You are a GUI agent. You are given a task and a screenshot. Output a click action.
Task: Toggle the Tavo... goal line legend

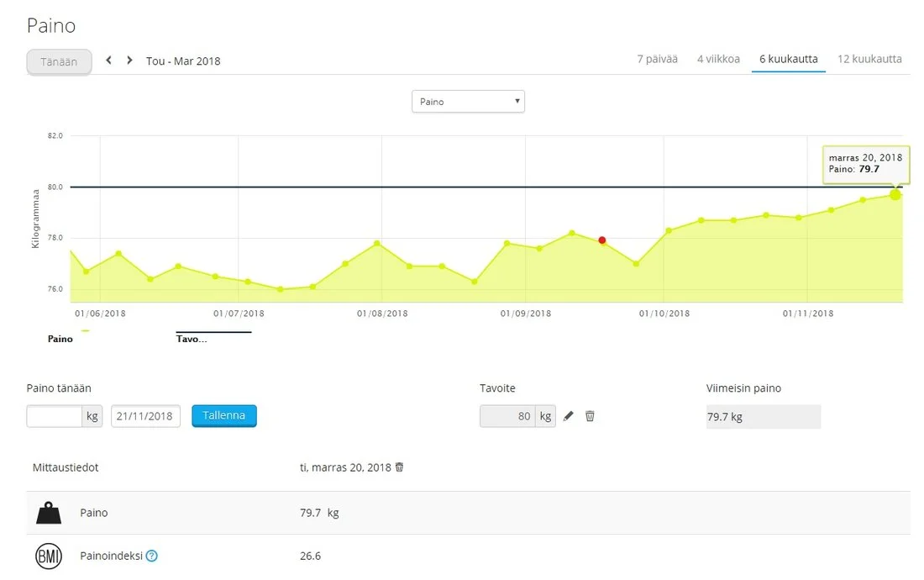click(192, 339)
